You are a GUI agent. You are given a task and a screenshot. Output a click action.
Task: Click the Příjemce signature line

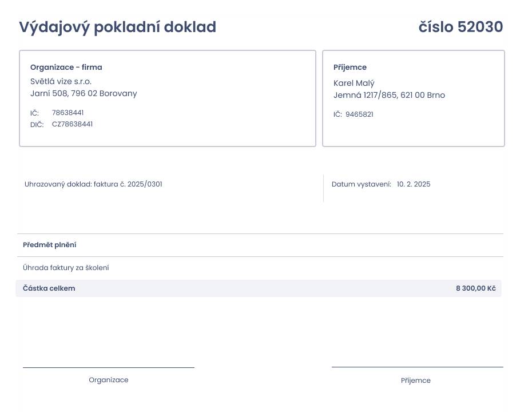pyautogui.click(x=418, y=367)
